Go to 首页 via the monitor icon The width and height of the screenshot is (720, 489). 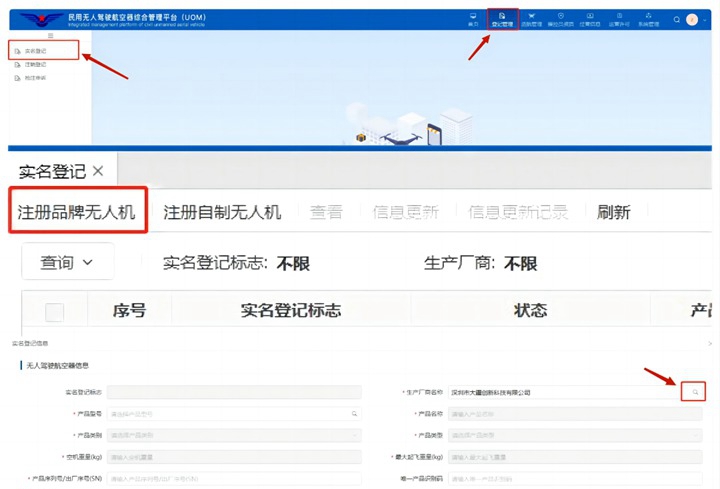(x=473, y=18)
